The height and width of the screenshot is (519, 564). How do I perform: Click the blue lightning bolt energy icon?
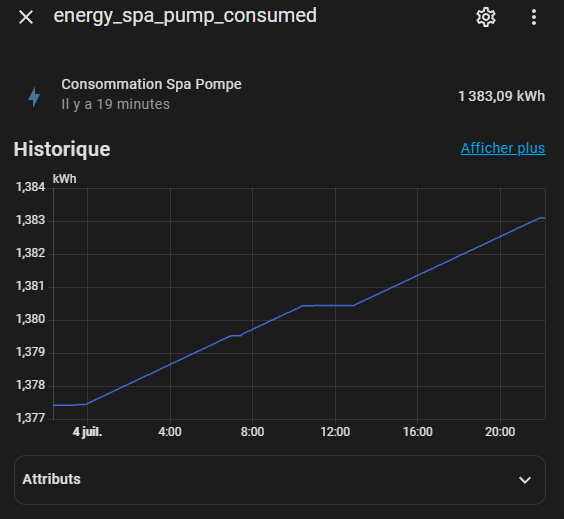34,97
